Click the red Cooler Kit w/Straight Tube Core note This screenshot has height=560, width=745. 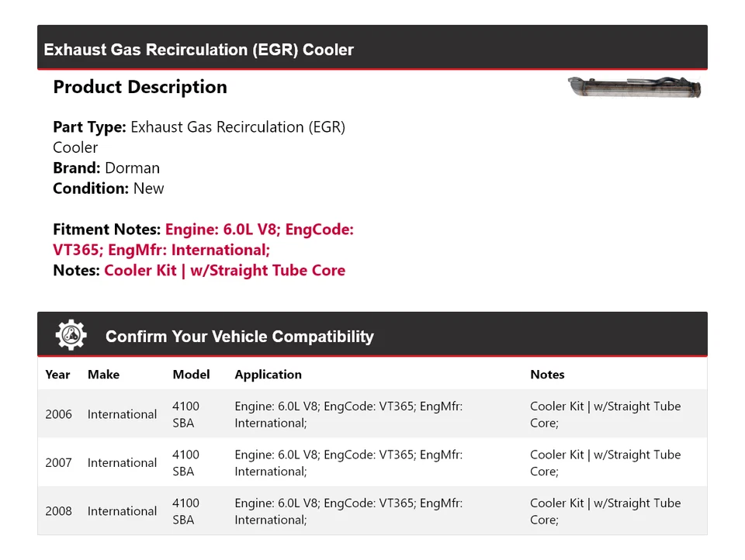click(224, 271)
